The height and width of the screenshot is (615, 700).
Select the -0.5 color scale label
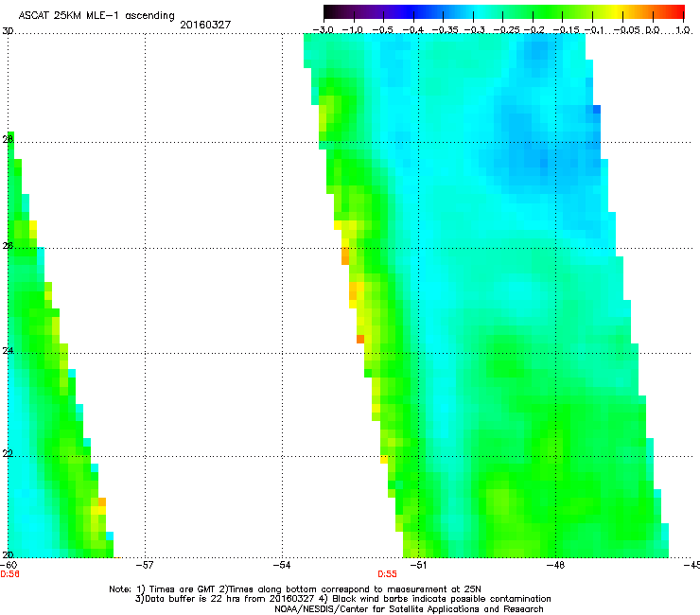pos(383,30)
